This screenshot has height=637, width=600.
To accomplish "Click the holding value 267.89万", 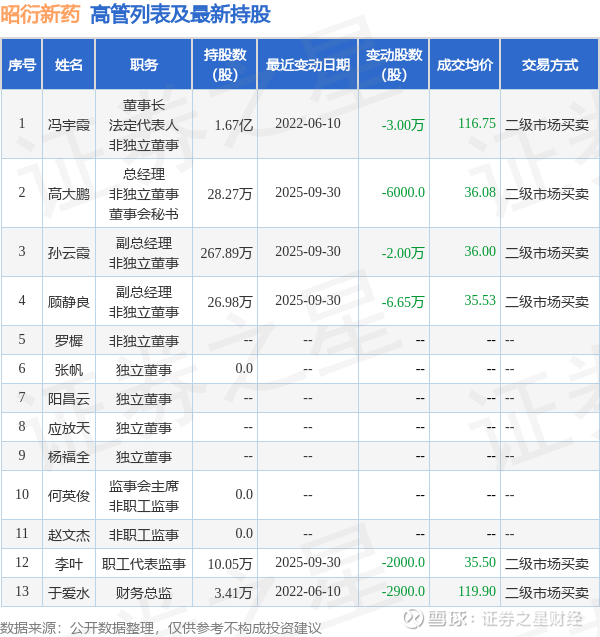I will [226, 253].
